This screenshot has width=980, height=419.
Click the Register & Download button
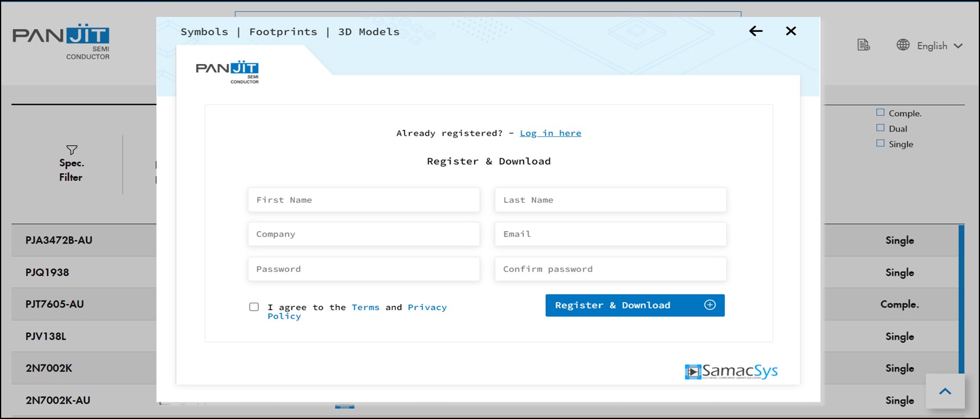coord(635,305)
